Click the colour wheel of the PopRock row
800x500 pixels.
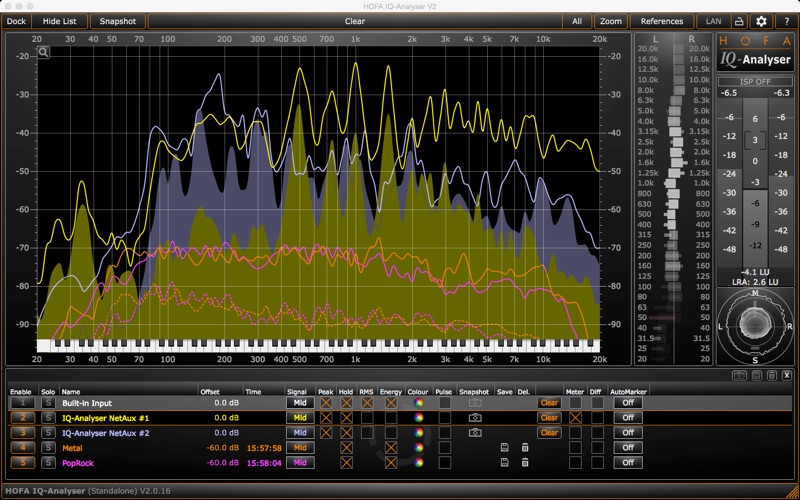[x=418, y=463]
